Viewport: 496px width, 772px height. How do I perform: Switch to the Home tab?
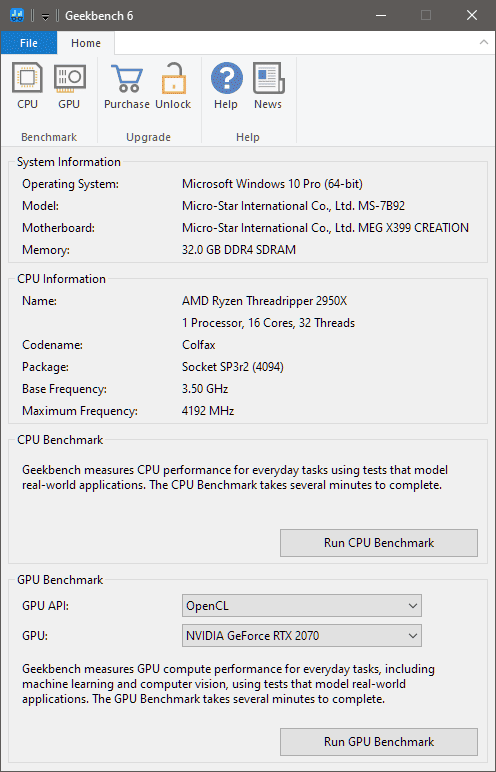pos(86,43)
